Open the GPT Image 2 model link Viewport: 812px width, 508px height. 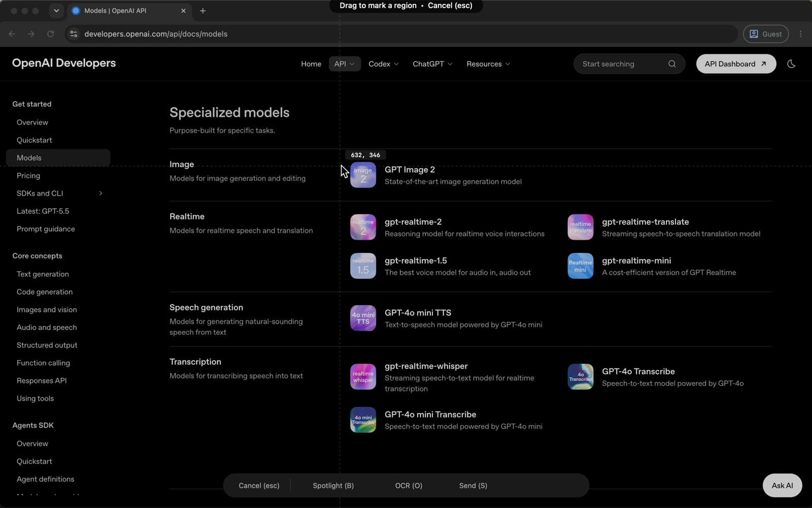410,170
